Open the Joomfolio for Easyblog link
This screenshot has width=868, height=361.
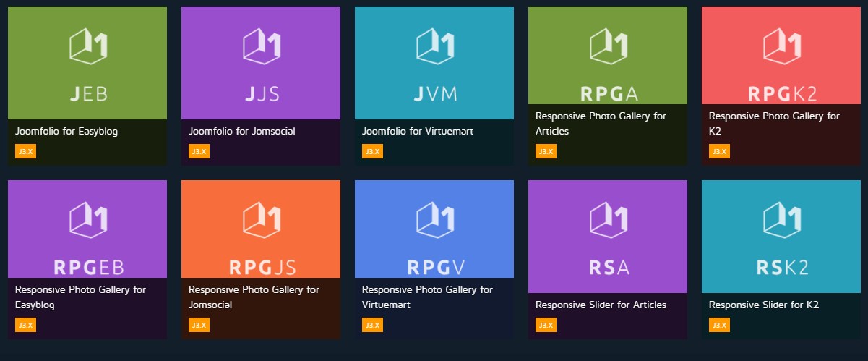(66, 132)
